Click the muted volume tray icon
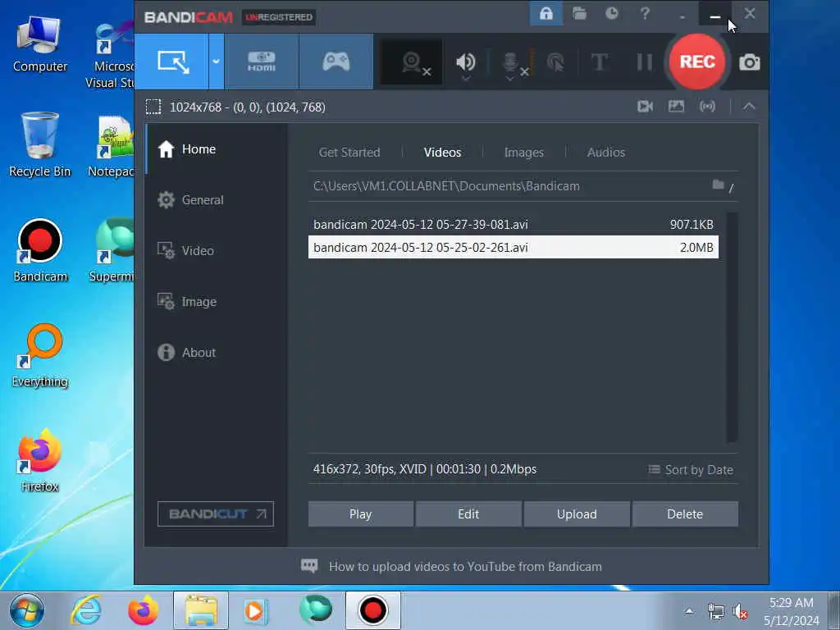The image size is (840, 630). pyautogui.click(x=741, y=611)
